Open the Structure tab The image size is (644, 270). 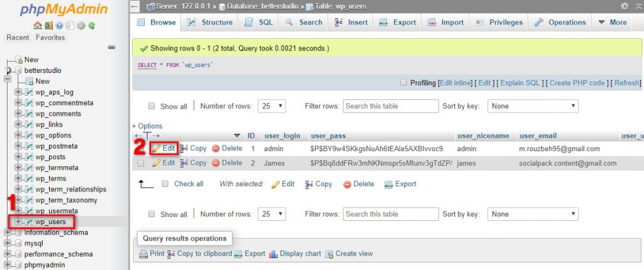pos(209,22)
